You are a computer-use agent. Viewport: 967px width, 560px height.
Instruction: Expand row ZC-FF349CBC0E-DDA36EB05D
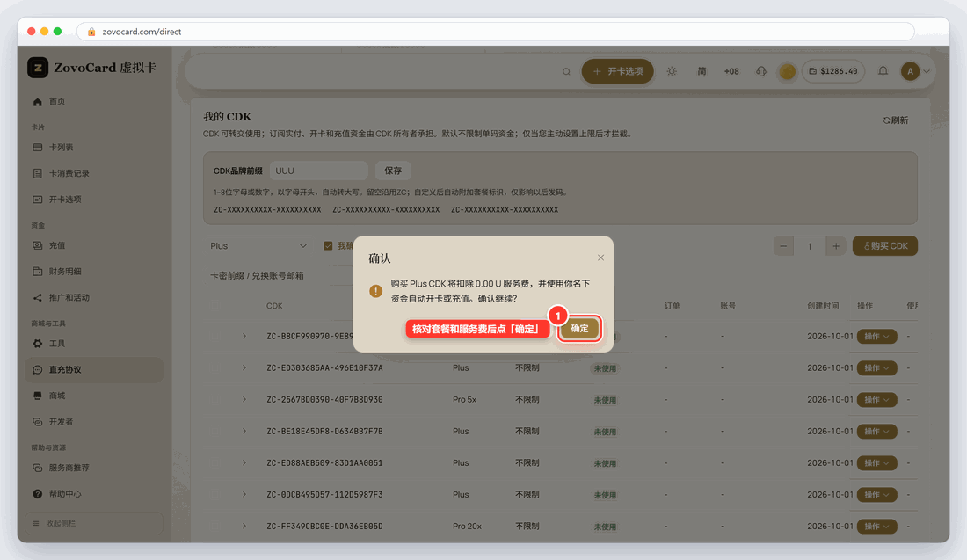[244, 526]
